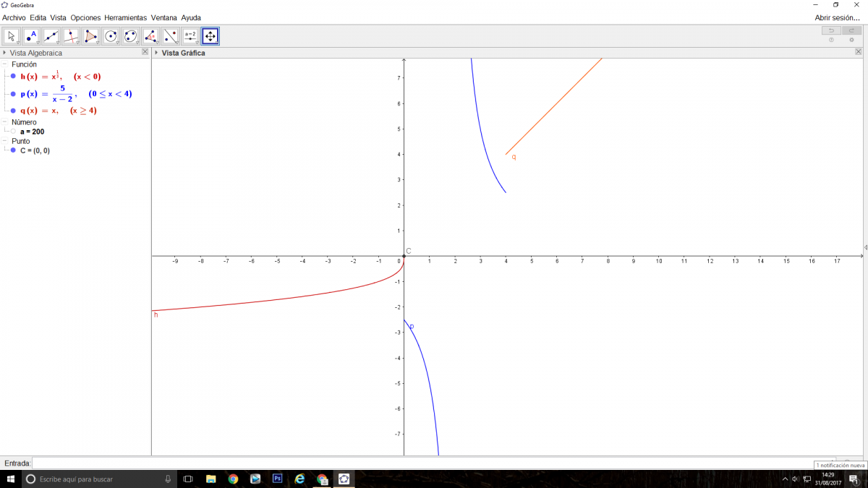868x488 pixels.
Task: Open the Herramientas menu
Action: [x=125, y=17]
